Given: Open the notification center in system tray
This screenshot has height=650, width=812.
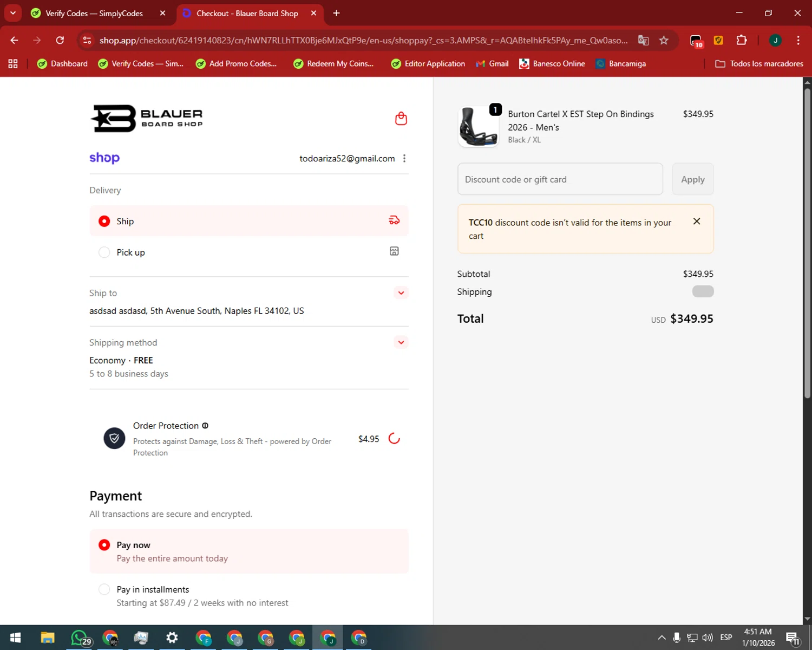Looking at the screenshot, I should (793, 638).
